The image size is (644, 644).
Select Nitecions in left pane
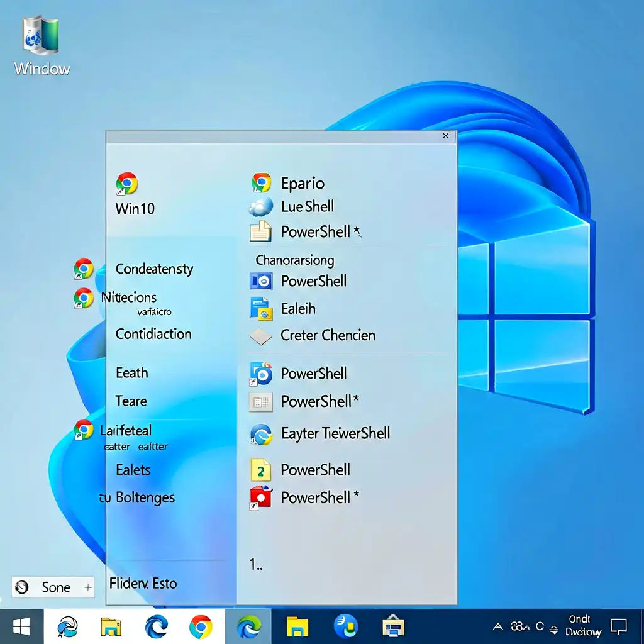pos(128,297)
